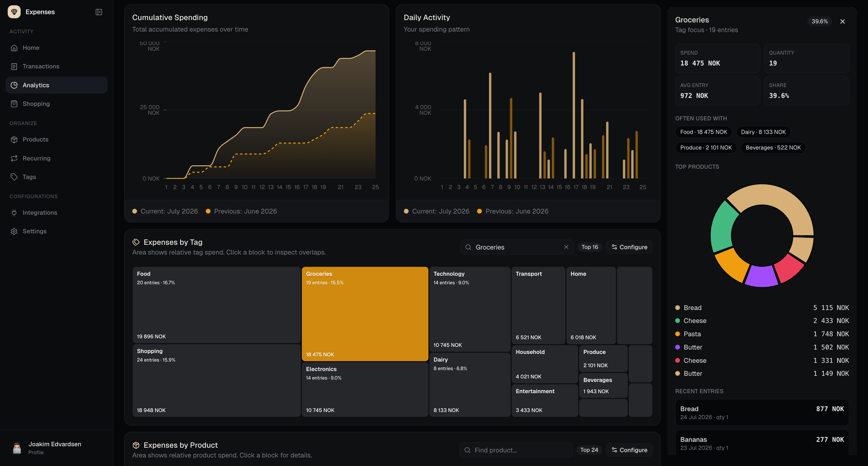This screenshot has height=466, width=868.
Task: Navigate to Products
Action: point(57,140)
